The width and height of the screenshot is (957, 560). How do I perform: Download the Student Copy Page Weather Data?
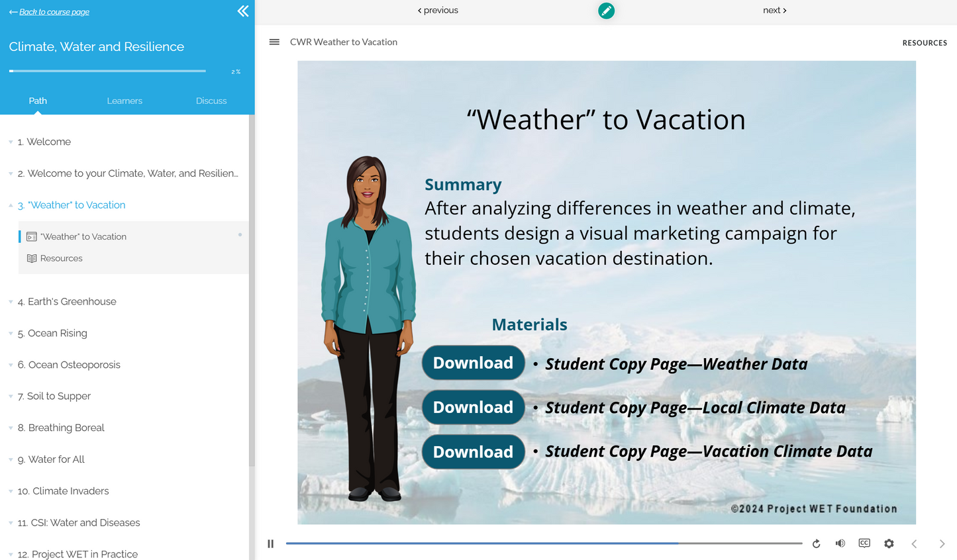[x=472, y=363]
